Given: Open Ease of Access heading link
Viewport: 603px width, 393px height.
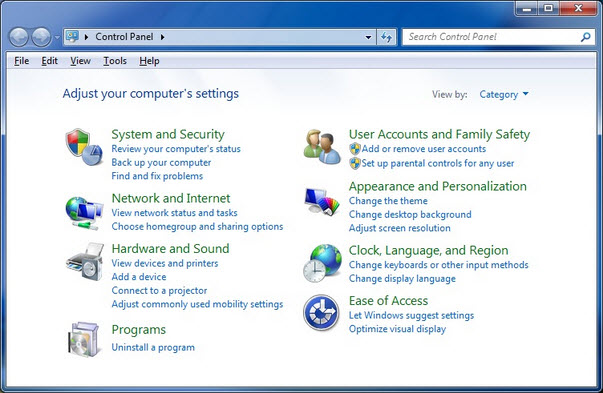Looking at the screenshot, I should pos(388,300).
